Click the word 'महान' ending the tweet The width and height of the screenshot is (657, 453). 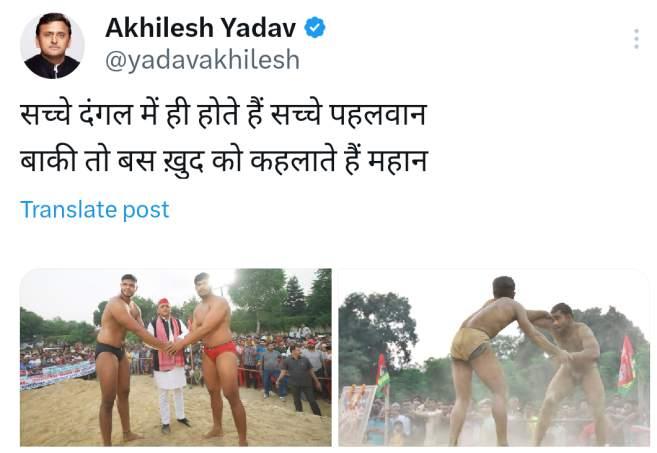(397, 162)
